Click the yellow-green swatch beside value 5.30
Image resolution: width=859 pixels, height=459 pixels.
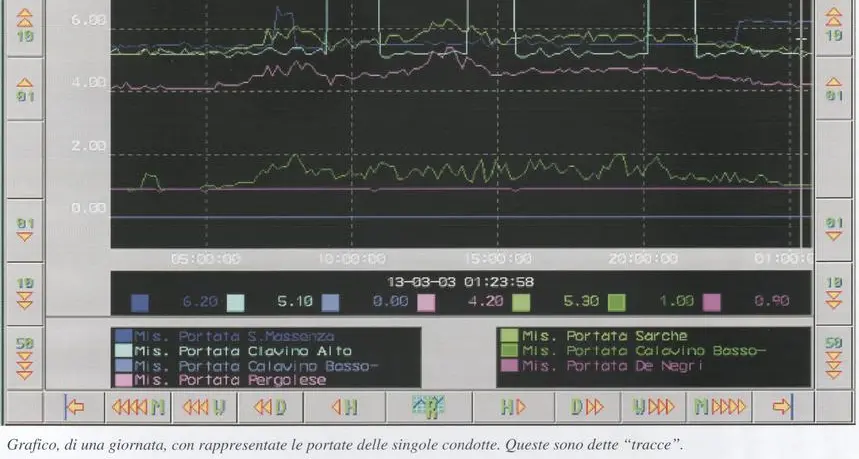pyautogui.click(x=521, y=302)
